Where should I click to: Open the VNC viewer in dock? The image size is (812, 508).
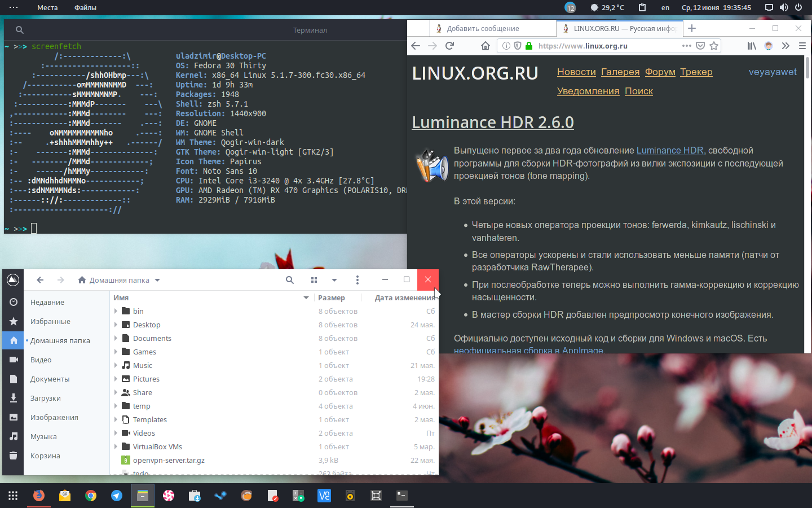(324, 496)
